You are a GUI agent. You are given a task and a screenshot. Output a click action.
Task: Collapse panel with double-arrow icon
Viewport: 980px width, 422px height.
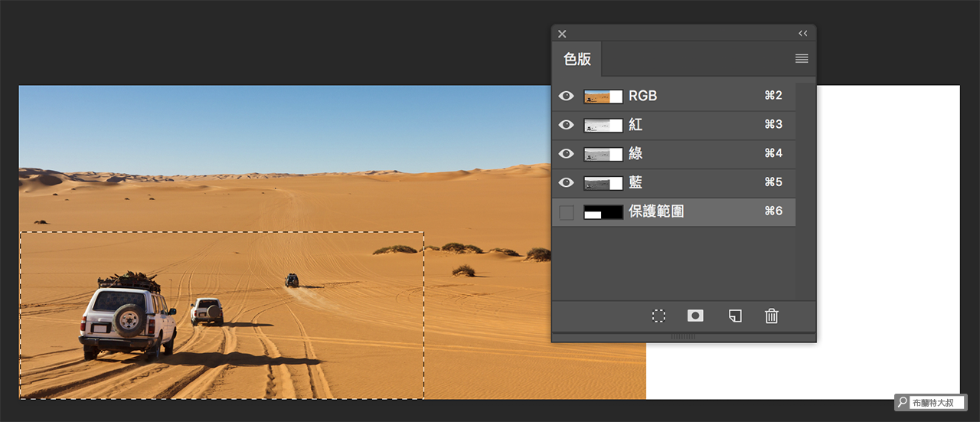pyautogui.click(x=803, y=34)
